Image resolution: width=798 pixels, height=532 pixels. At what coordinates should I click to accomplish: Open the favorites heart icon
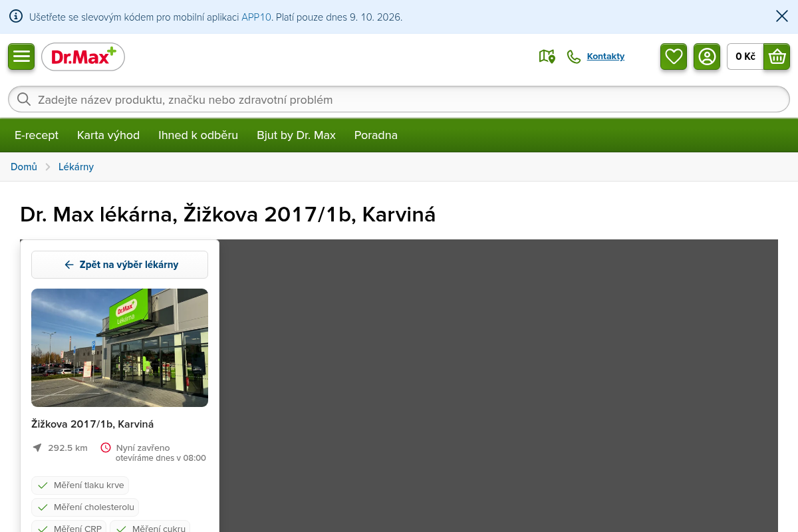click(674, 57)
